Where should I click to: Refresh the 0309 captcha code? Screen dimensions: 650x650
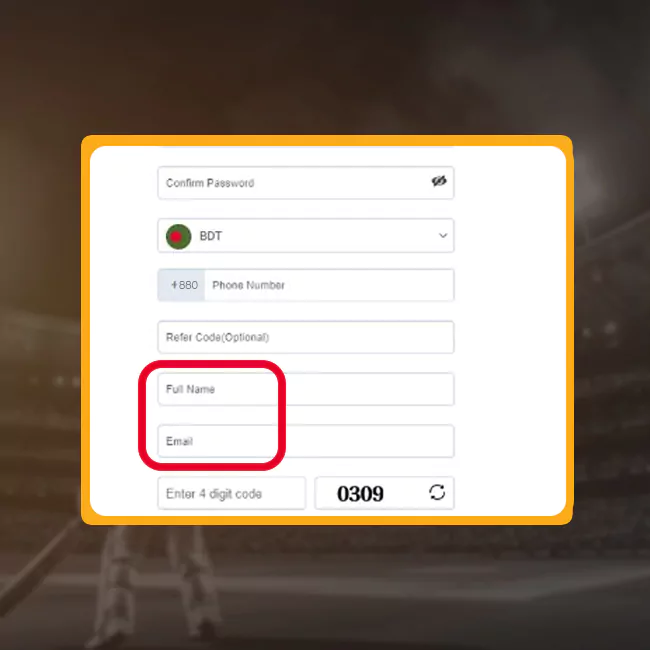click(437, 492)
